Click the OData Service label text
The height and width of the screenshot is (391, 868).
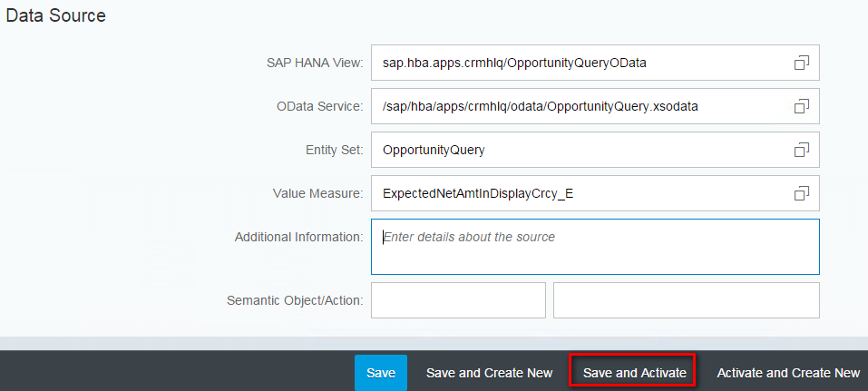click(320, 106)
